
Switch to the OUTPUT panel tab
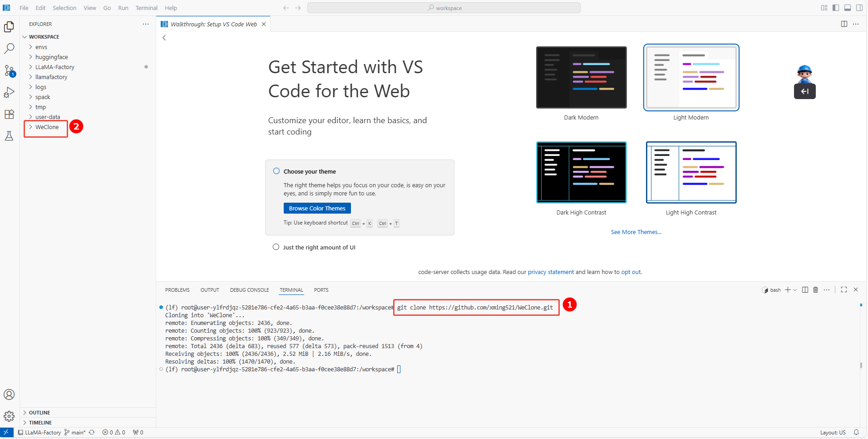point(210,290)
